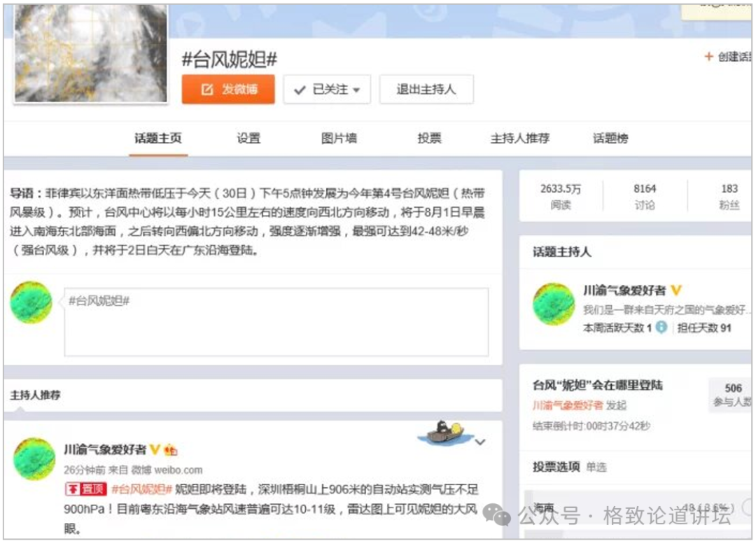This screenshot has width=756, height=546.
Task: Click the boat decoration icon on feed post
Action: 444,433
